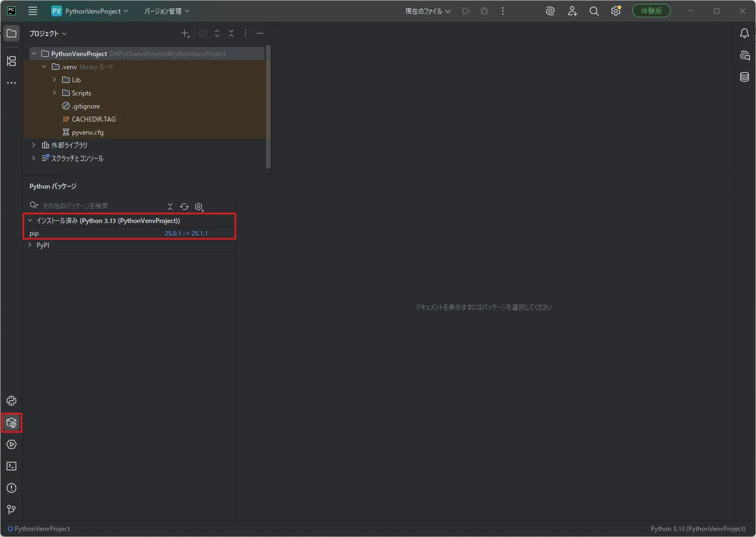This screenshot has width=756, height=537.
Task: Collapse the .venv folder node
Action: coord(44,67)
